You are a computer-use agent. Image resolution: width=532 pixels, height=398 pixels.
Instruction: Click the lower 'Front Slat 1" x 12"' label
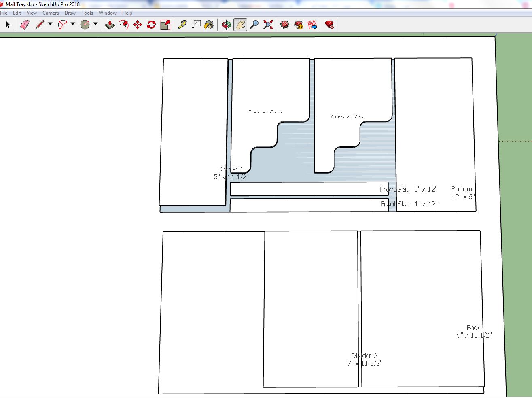pos(409,204)
